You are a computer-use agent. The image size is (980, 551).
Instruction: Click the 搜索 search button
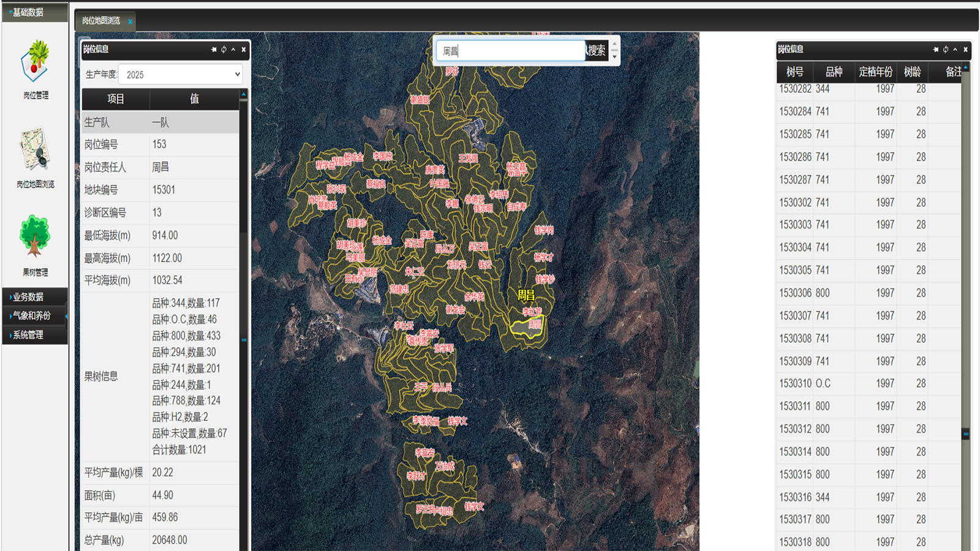[x=596, y=51]
